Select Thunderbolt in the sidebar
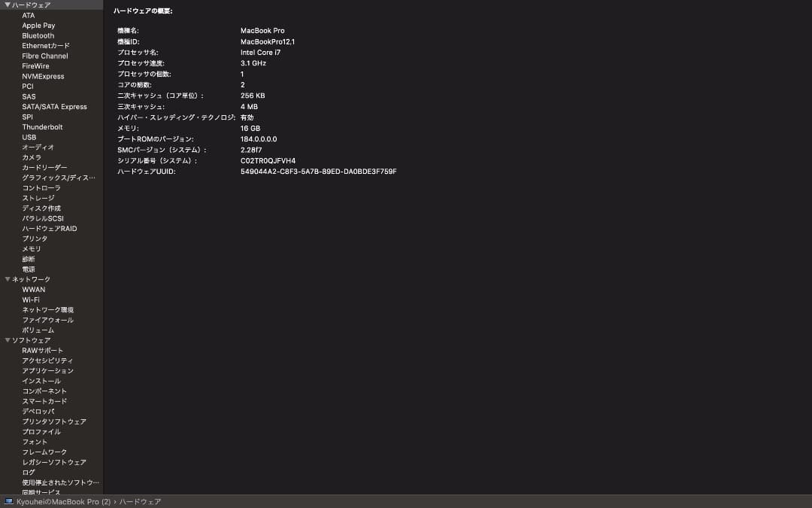The image size is (812, 508). tap(42, 127)
